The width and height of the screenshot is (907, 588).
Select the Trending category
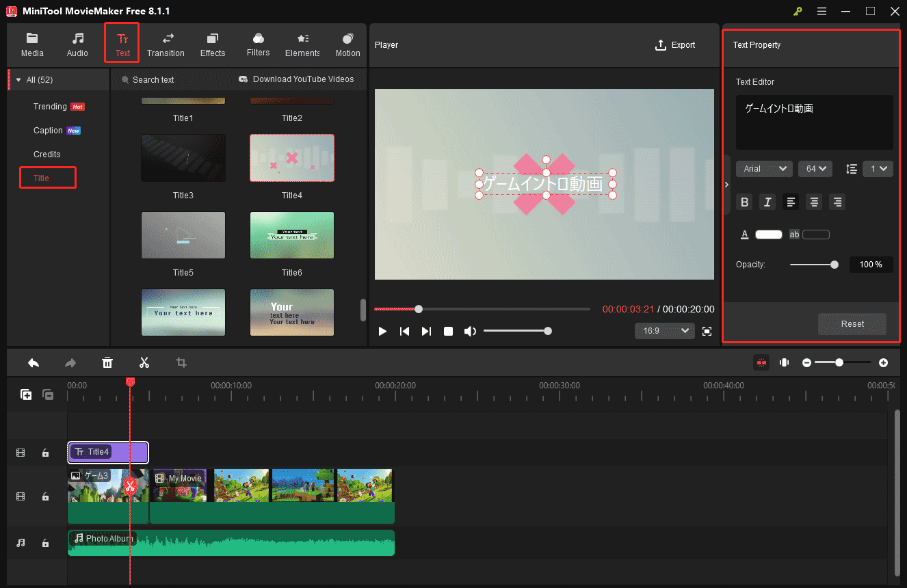coord(58,107)
